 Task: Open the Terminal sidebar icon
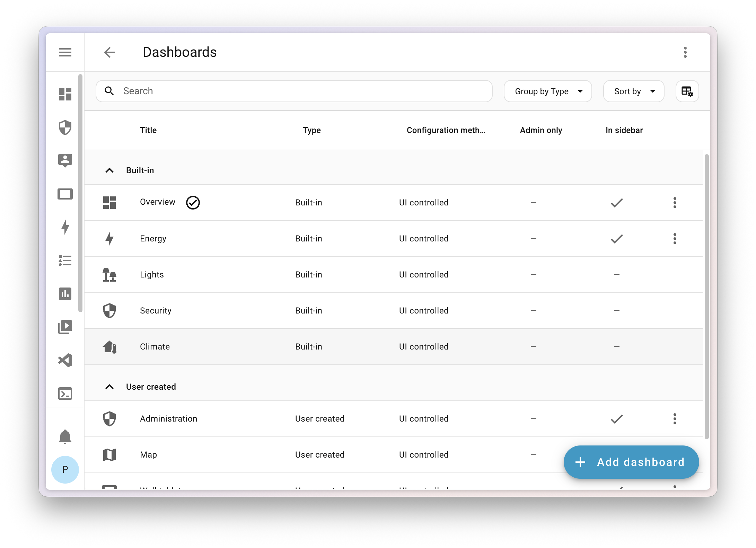65,394
